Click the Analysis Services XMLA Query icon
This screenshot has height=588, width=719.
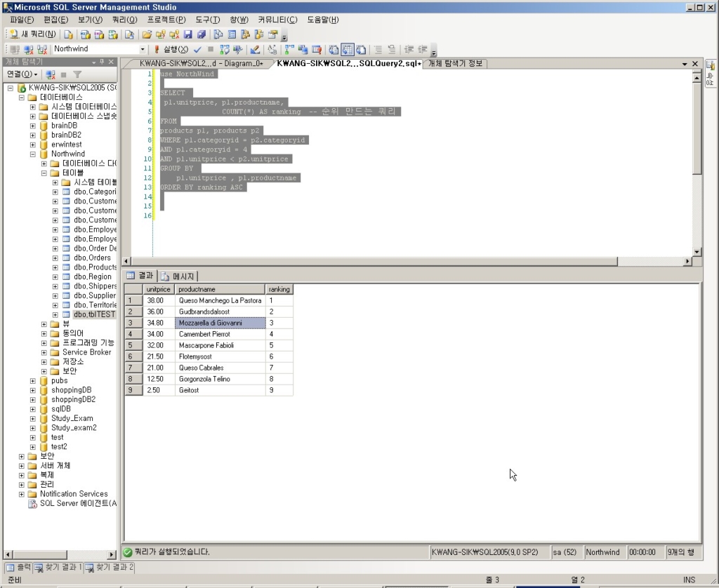(113, 34)
